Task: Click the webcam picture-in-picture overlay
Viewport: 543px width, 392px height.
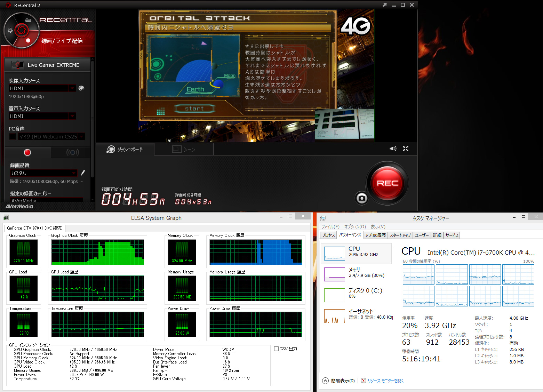Action: (x=344, y=124)
